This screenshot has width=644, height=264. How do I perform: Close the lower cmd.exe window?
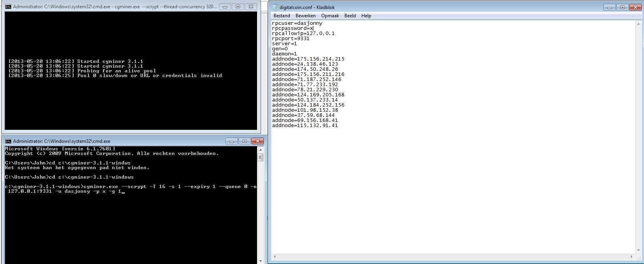pos(257,141)
